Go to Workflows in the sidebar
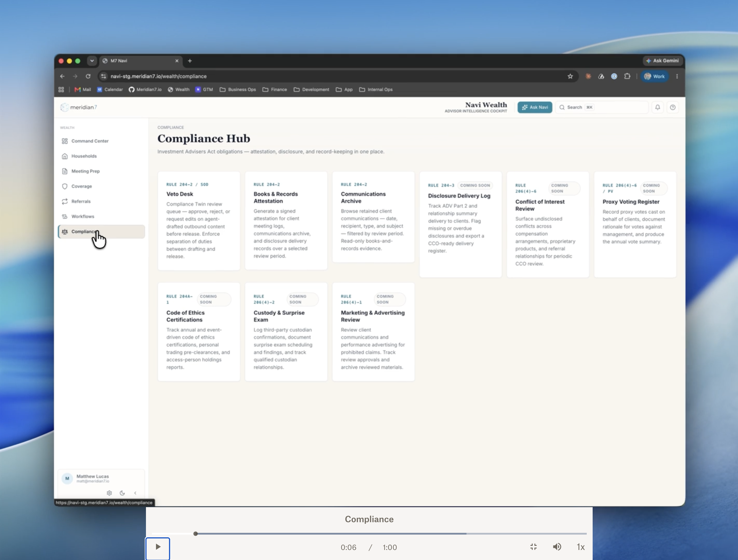Viewport: 738px width, 560px height. [101, 216]
